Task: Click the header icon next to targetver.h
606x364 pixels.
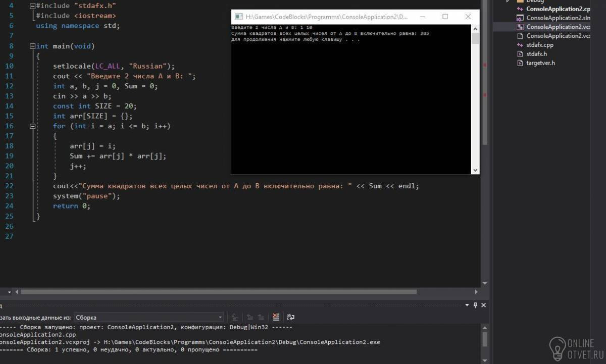Action: (x=520, y=63)
